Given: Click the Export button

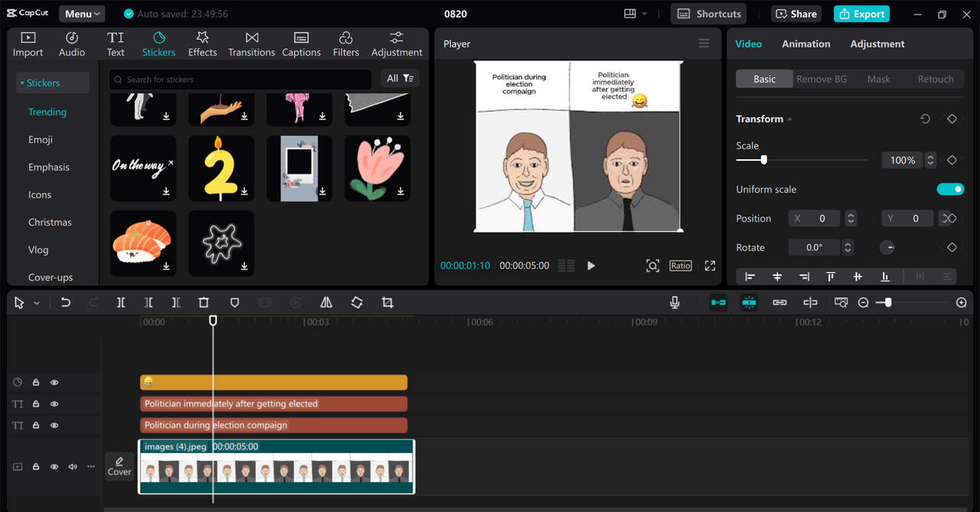Looking at the screenshot, I should click(861, 14).
